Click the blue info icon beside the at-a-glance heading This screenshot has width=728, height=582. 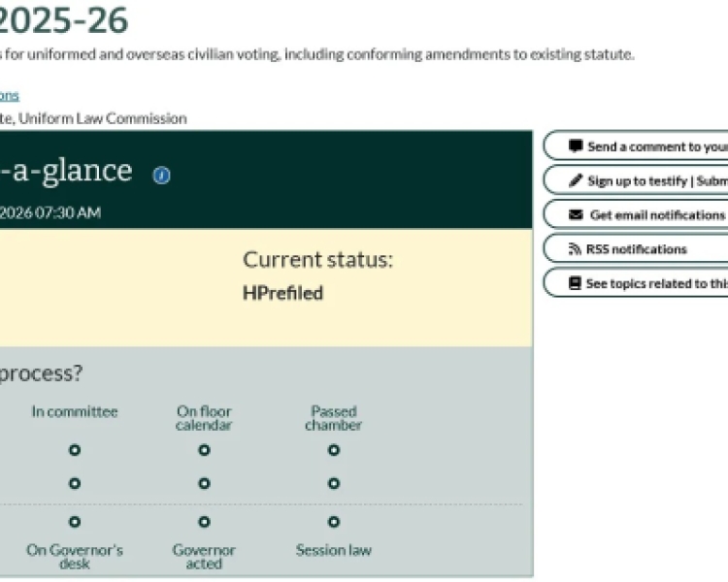coord(162,176)
